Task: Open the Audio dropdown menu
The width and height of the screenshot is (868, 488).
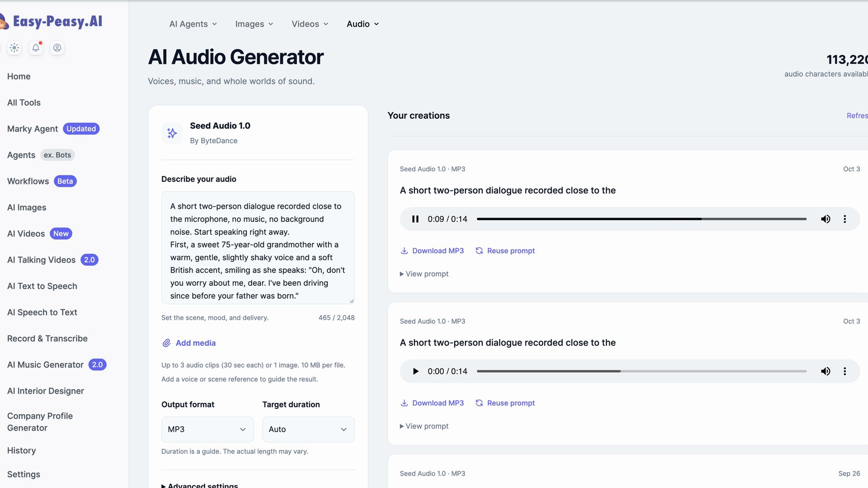Action: [x=363, y=24]
